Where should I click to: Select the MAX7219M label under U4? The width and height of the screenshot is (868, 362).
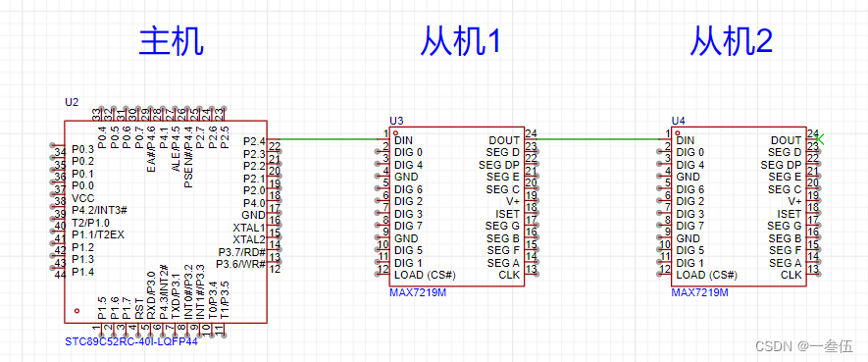pos(699,292)
